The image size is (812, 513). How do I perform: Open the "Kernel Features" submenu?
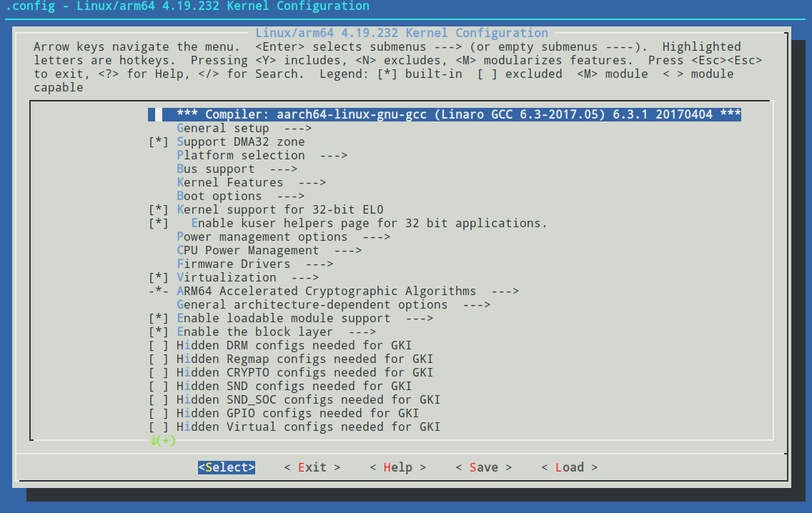pyautogui.click(x=227, y=182)
